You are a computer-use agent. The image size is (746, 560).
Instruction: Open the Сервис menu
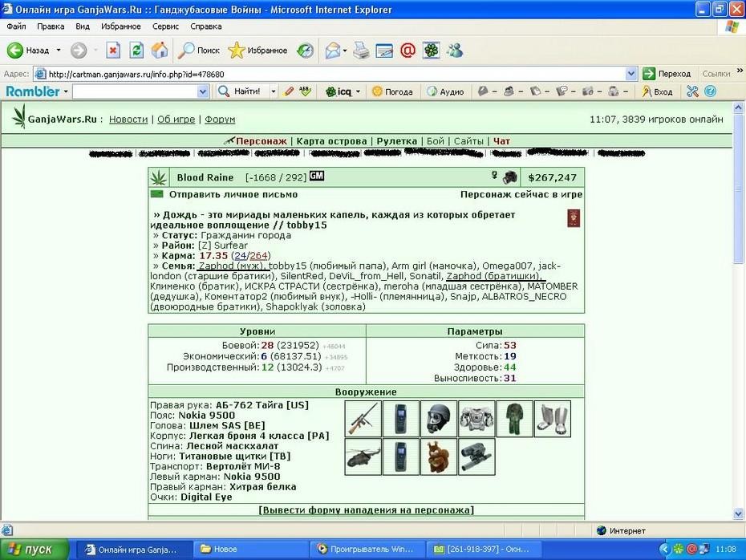165,26
